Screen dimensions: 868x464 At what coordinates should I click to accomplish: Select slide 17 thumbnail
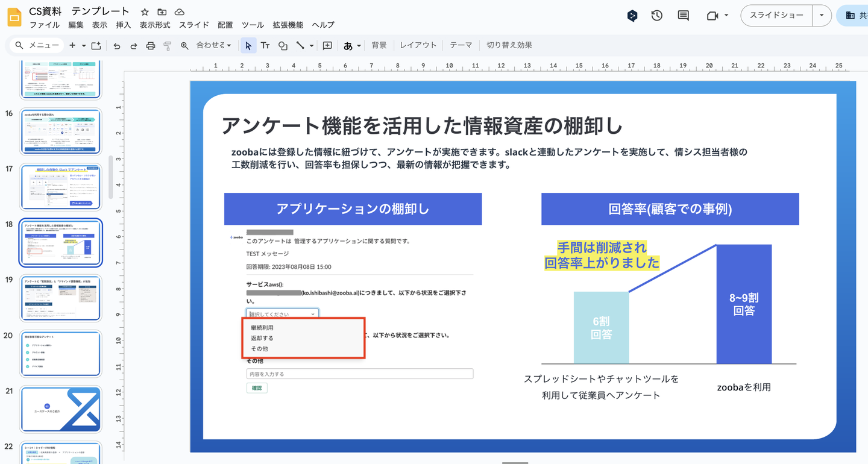tap(61, 187)
